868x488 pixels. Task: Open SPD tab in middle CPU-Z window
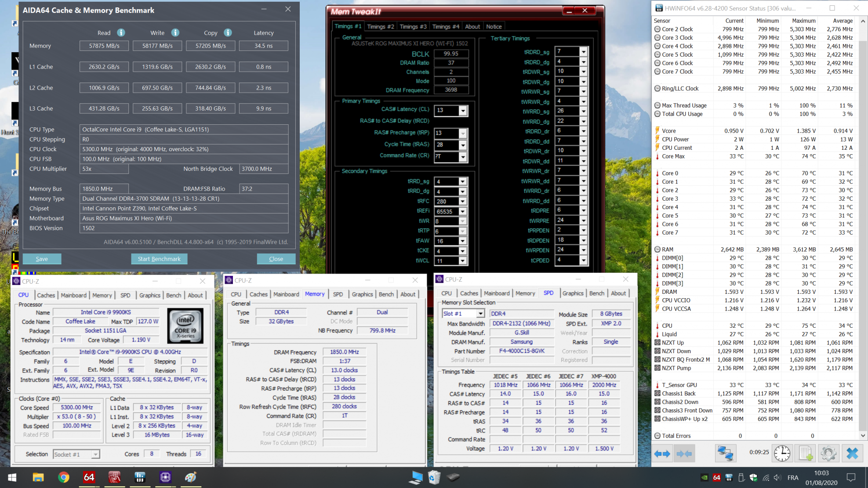click(x=338, y=294)
